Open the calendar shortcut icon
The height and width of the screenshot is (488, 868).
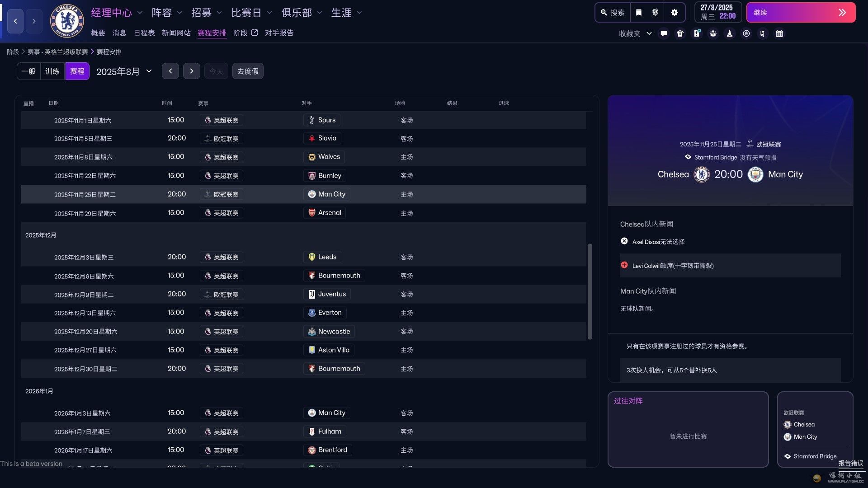click(779, 33)
